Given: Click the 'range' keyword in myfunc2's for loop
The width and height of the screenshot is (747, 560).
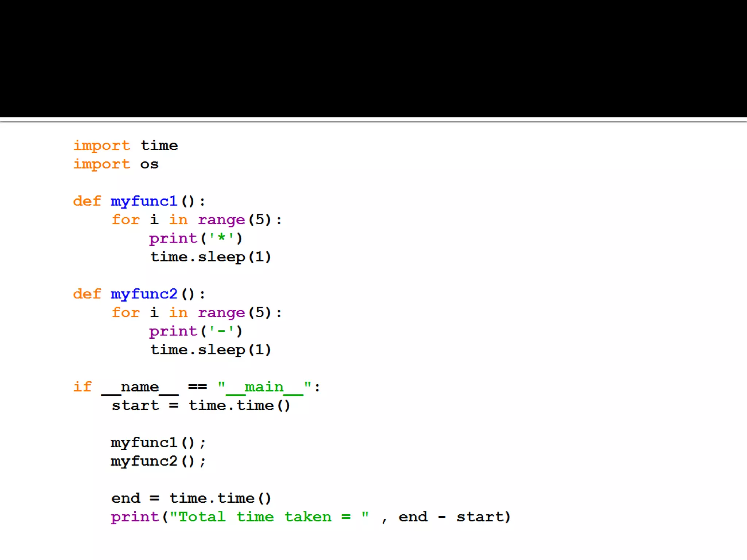Looking at the screenshot, I should click(221, 313).
